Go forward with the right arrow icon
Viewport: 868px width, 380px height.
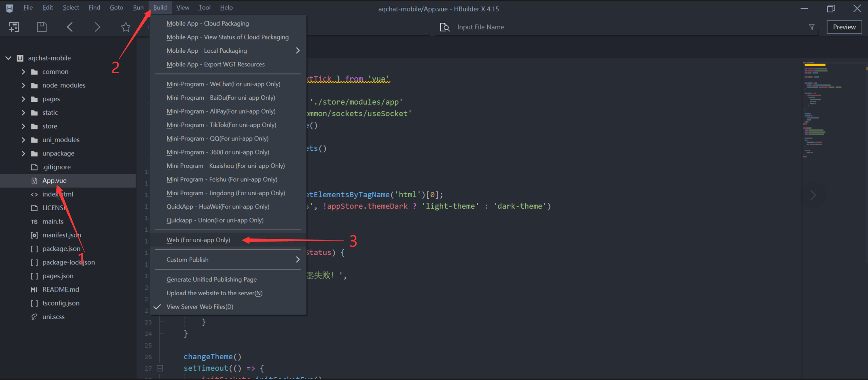[97, 27]
